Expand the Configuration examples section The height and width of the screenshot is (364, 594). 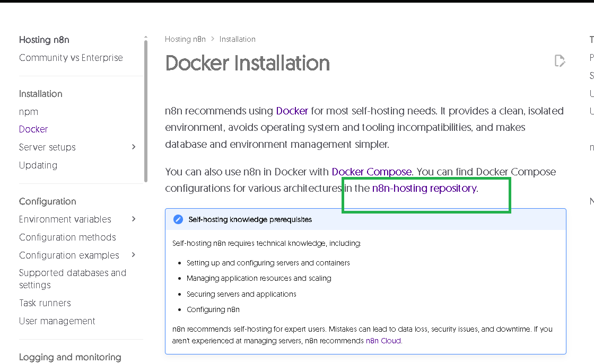click(134, 255)
